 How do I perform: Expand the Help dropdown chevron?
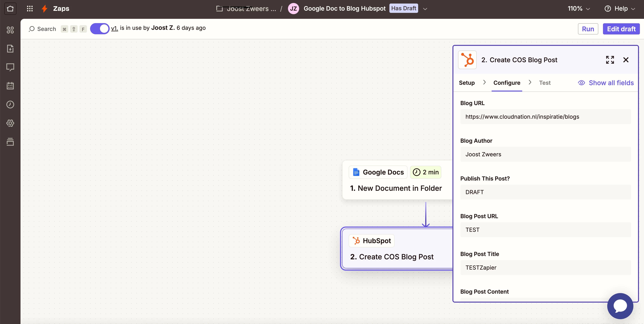click(x=633, y=9)
